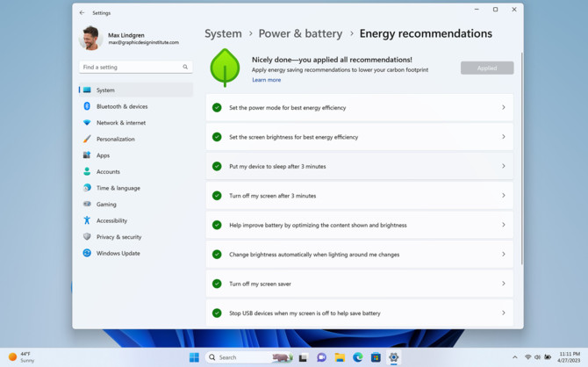
Task: Click the Privacy & security shield icon
Action: coord(87,237)
